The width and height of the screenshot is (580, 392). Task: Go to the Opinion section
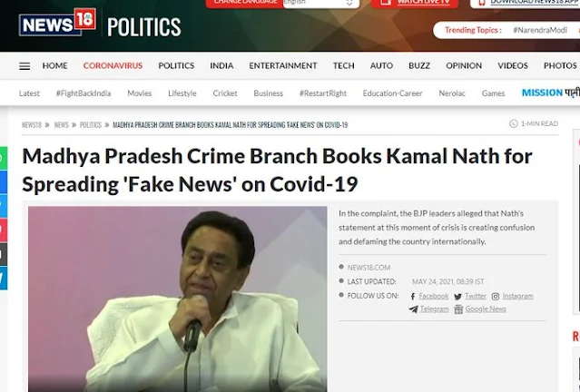pos(464,66)
